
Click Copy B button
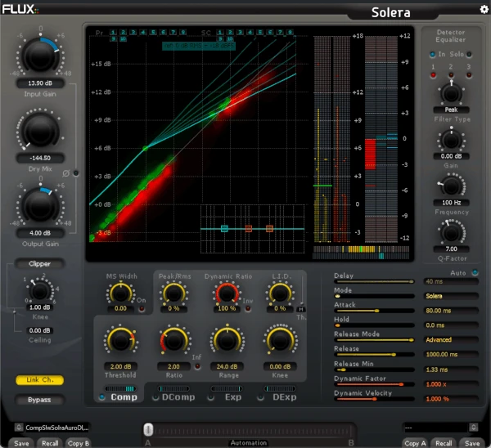pyautogui.click(x=79, y=443)
